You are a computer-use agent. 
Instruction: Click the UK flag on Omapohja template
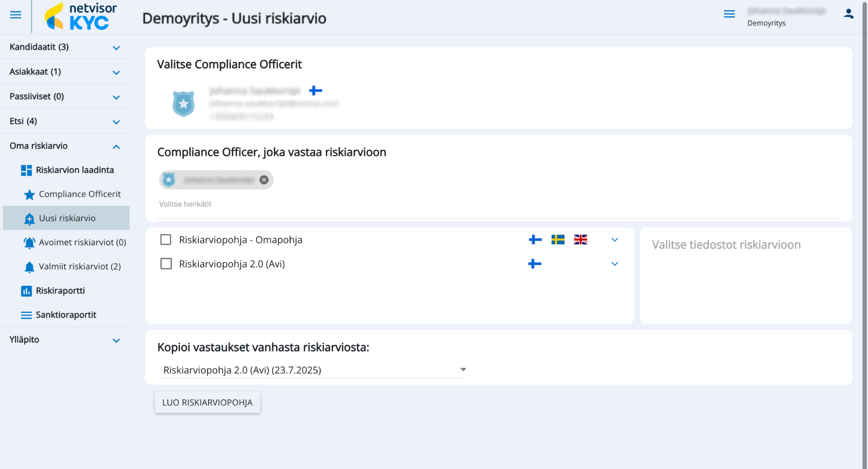580,240
